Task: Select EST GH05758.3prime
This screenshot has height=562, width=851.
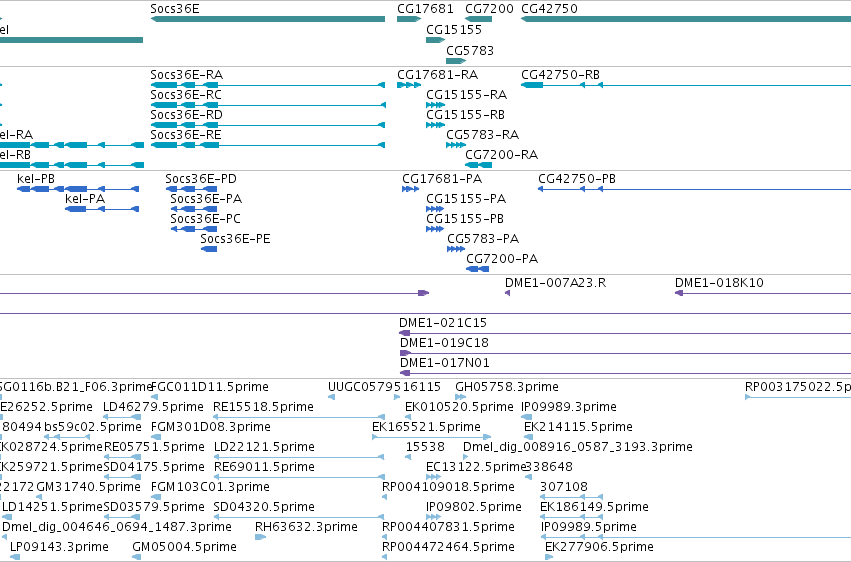Action: [x=461, y=397]
